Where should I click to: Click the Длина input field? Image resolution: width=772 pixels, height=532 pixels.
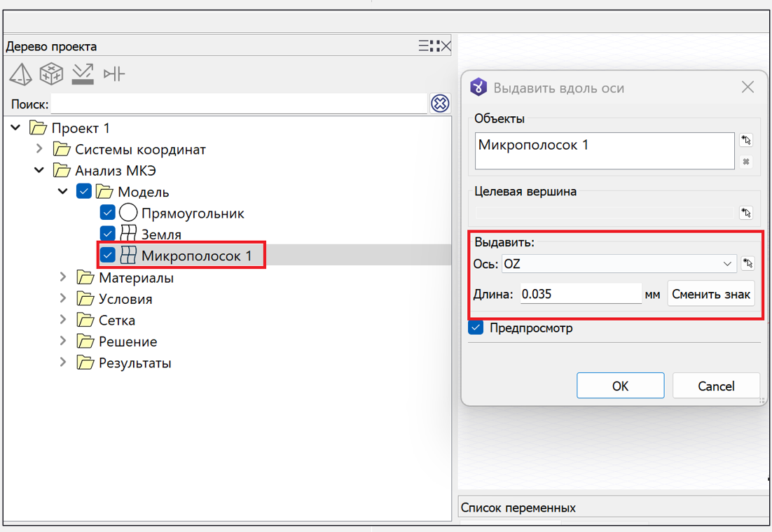tap(580, 294)
